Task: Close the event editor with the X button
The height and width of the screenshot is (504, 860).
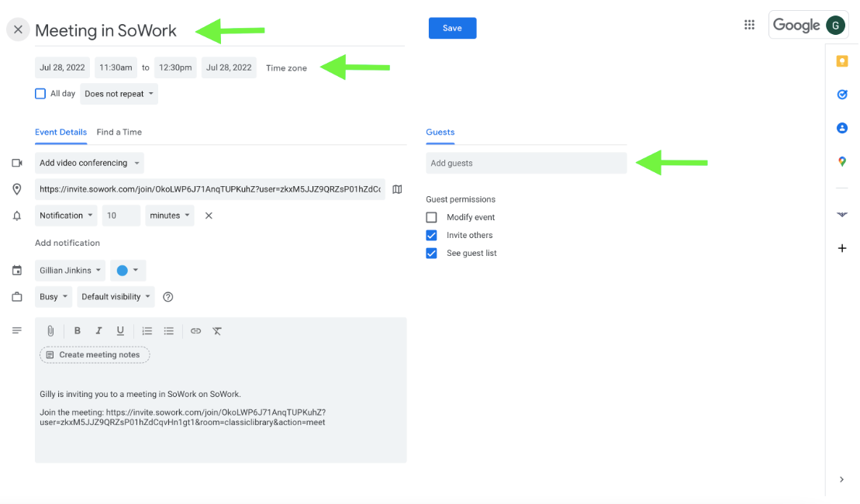Action: (18, 29)
